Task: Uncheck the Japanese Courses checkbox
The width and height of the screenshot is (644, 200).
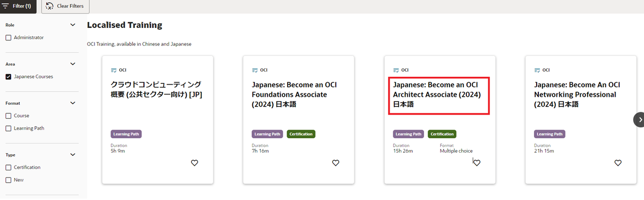Action: pos(9,77)
